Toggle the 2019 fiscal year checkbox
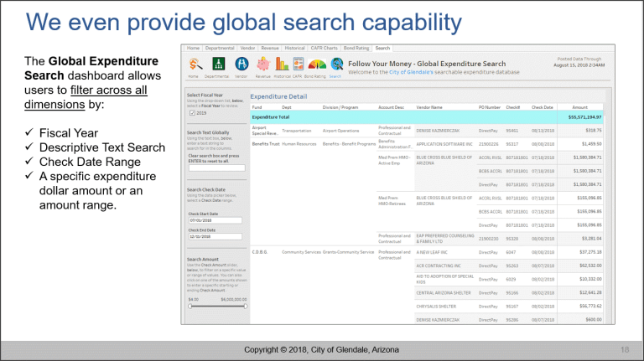 [x=192, y=113]
